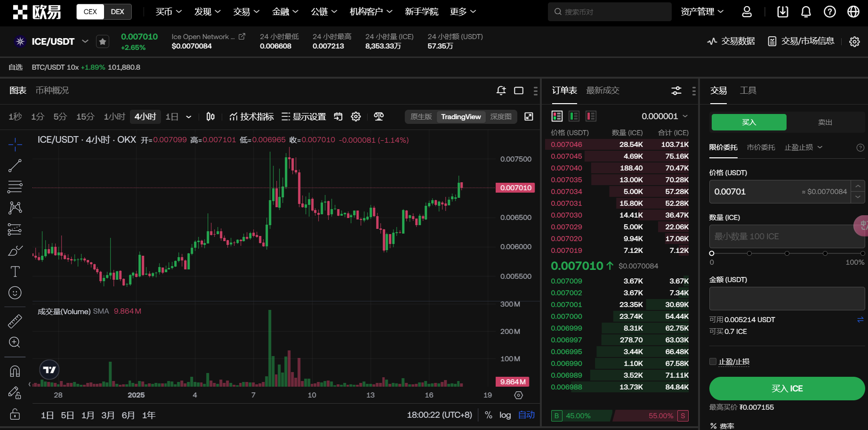
Task: Expand more timeframe options after 1日
Action: [x=189, y=117]
